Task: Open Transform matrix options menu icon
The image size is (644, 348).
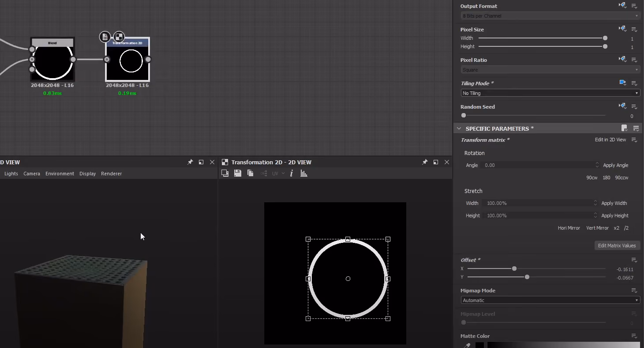Action: tap(634, 140)
